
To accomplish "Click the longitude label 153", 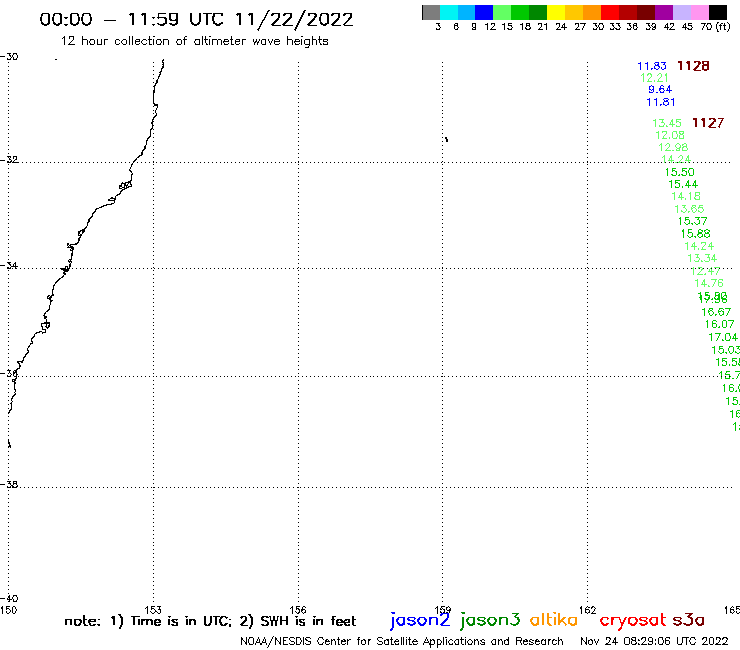I will pyautogui.click(x=153, y=610).
